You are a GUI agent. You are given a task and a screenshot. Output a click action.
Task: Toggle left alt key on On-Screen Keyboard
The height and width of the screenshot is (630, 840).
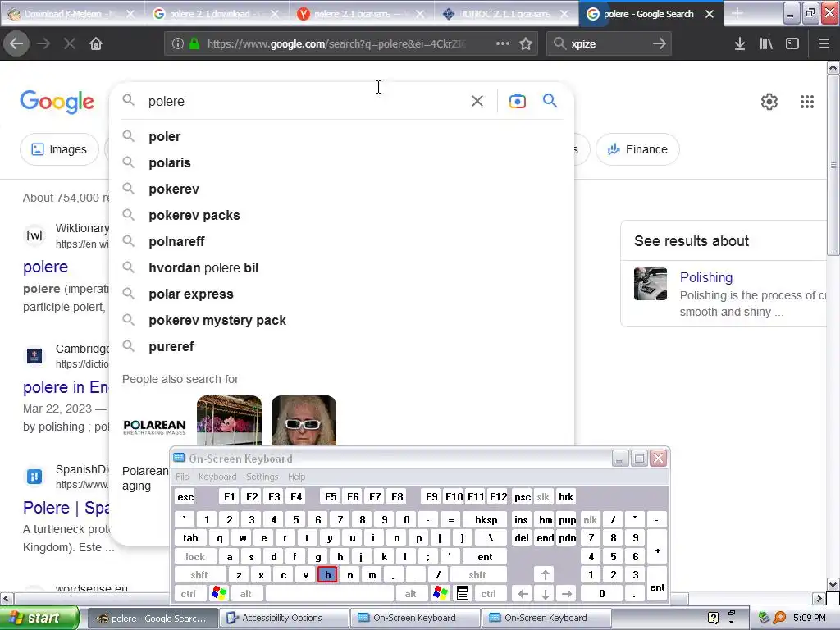(x=245, y=593)
